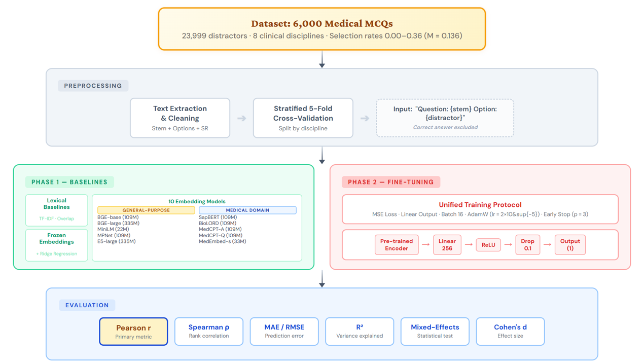Screen dimensions: 644x364
Task: Click the 'Primary metric' caption
Action: 133,337
